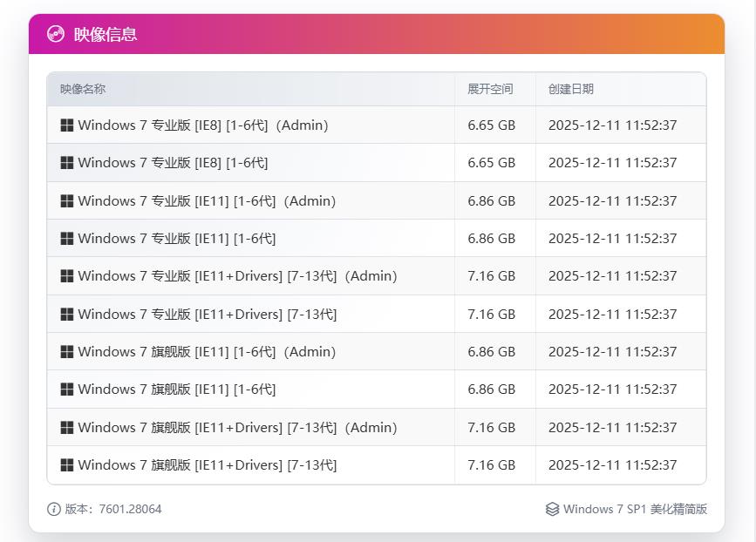Click the Windows icon beside 旗舰版 [IE11] (Admin)
This screenshot has height=542, width=756.
tap(66, 352)
